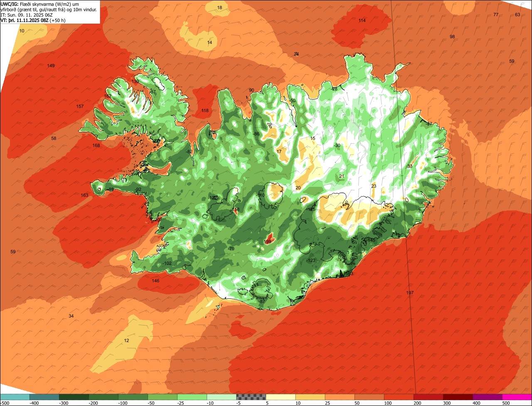The width and height of the screenshot is (532, 406).
Task: Click the red 200 to 300 legend swatch
Action: click(x=429, y=397)
